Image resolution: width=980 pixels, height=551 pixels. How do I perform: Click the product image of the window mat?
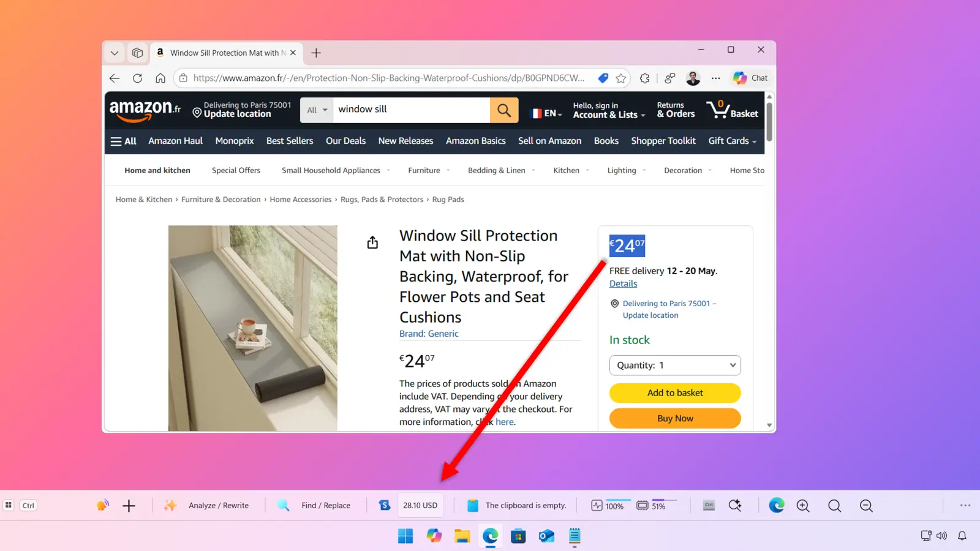(253, 328)
